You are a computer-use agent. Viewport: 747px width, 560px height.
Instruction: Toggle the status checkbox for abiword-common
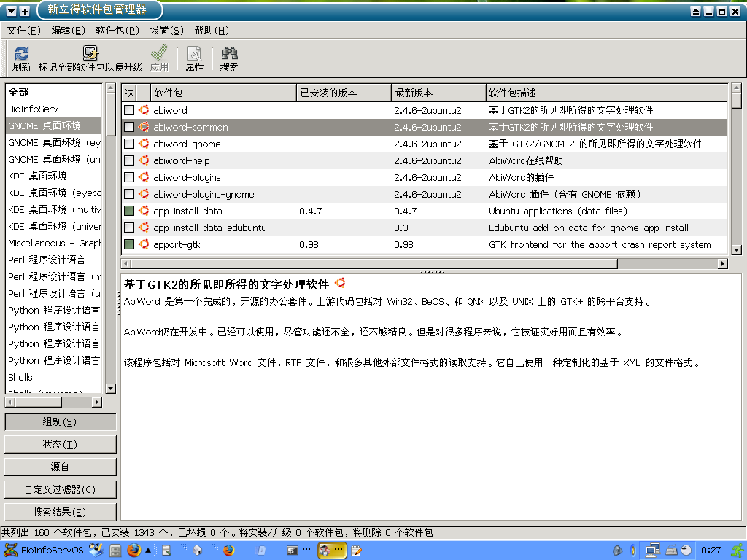[129, 127]
